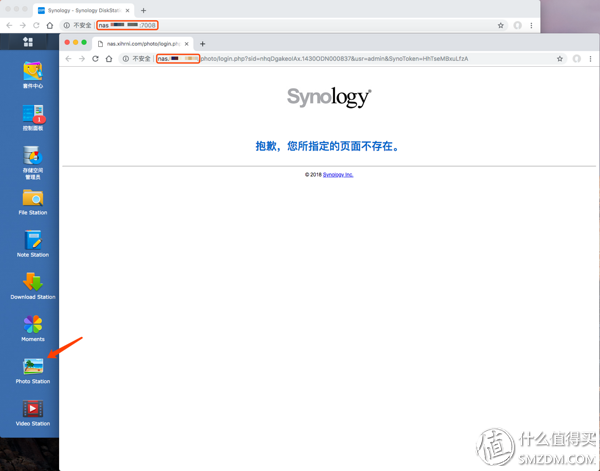Click the home button in front window
The height and width of the screenshot is (471, 600).
tap(109, 59)
